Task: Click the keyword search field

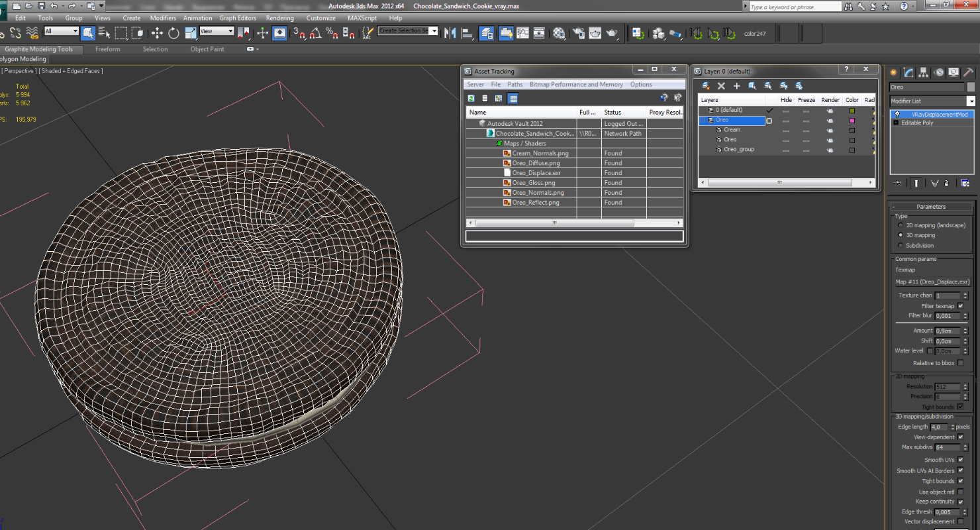Action: [x=795, y=7]
